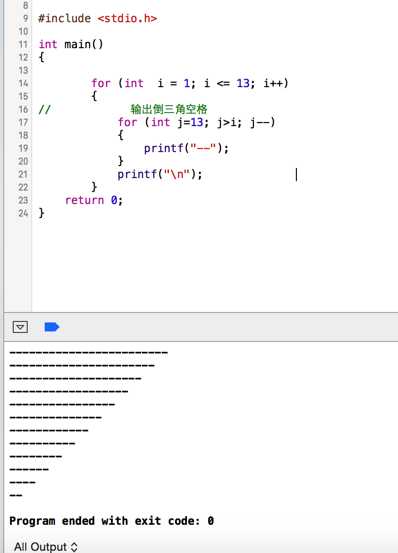This screenshot has width=398, height=553.
Task: Click 'Program ended with exit code: 0' text
Action: point(111,521)
